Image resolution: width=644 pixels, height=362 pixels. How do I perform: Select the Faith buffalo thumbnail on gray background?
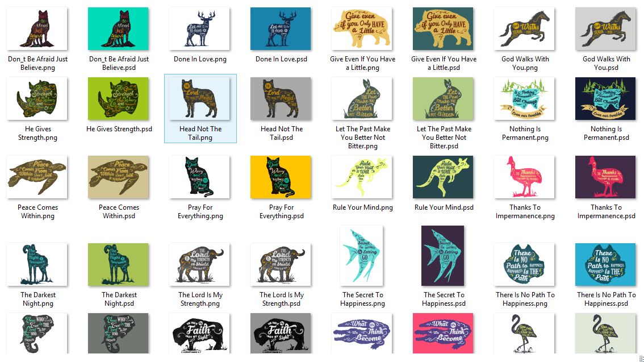pos(281,333)
